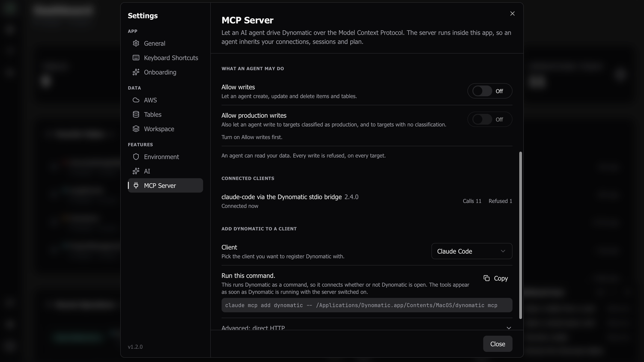Toggle the Allow production writes switch
The width and height of the screenshot is (644, 362).
[482, 119]
